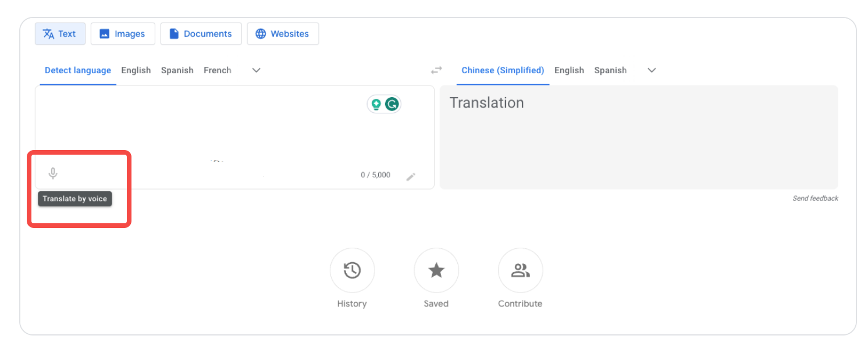Expand the target language dropdown chevron
Image resolution: width=868 pixels, height=357 pixels.
click(x=651, y=70)
